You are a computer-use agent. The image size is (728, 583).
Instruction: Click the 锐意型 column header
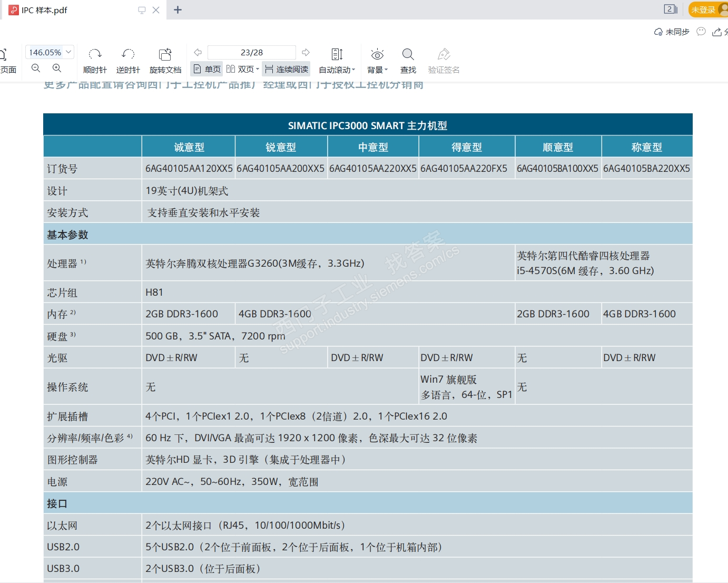pyautogui.click(x=281, y=147)
